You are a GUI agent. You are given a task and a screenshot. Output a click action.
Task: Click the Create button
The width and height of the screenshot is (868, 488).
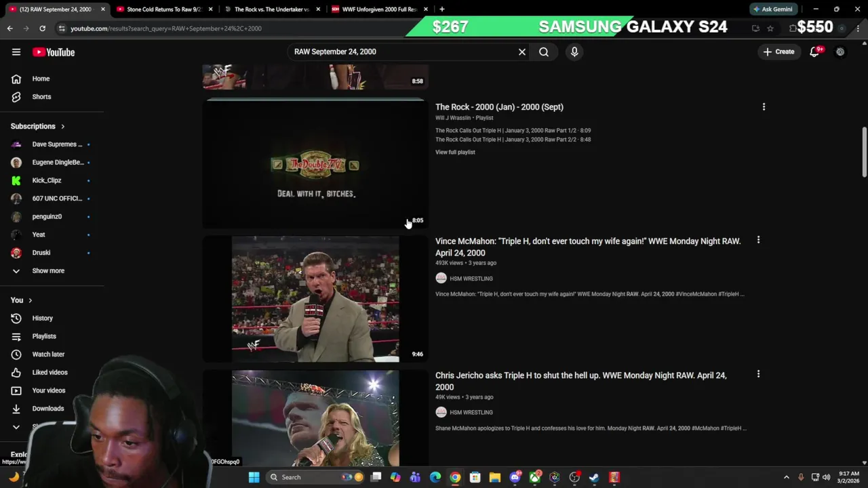[x=778, y=52]
